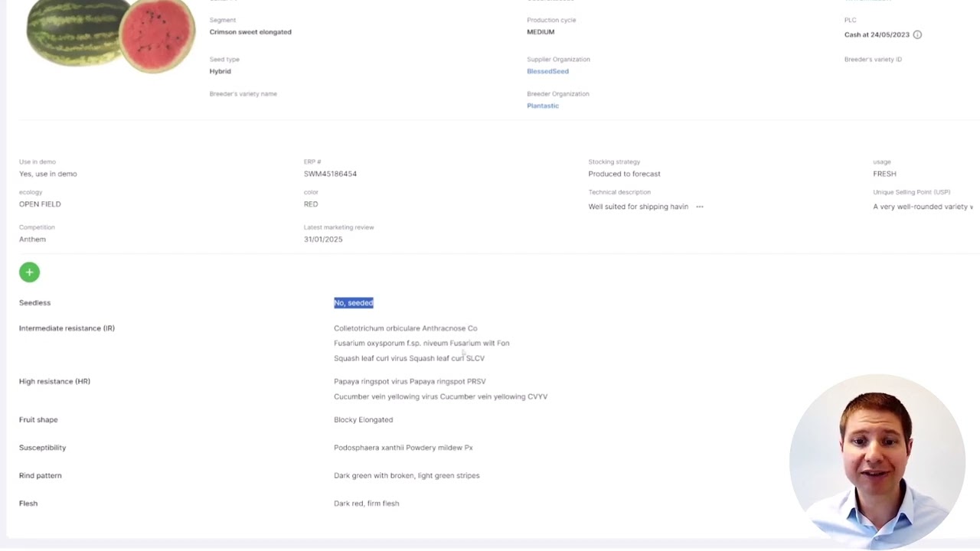Select the Cucumber vein yellowing CVYV entry
Viewport: 980px width, 551px height.
coord(440,396)
